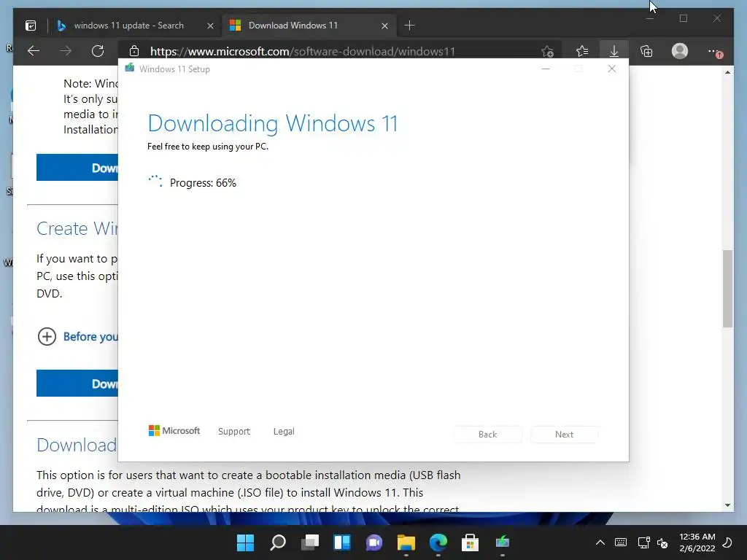
Task: Open File Explorer from taskbar
Action: [406, 542]
